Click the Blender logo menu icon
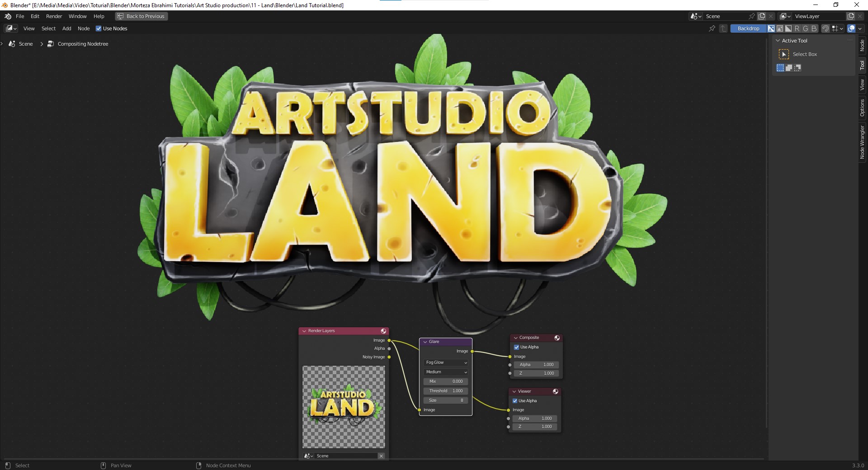The image size is (868, 470). click(x=7, y=16)
